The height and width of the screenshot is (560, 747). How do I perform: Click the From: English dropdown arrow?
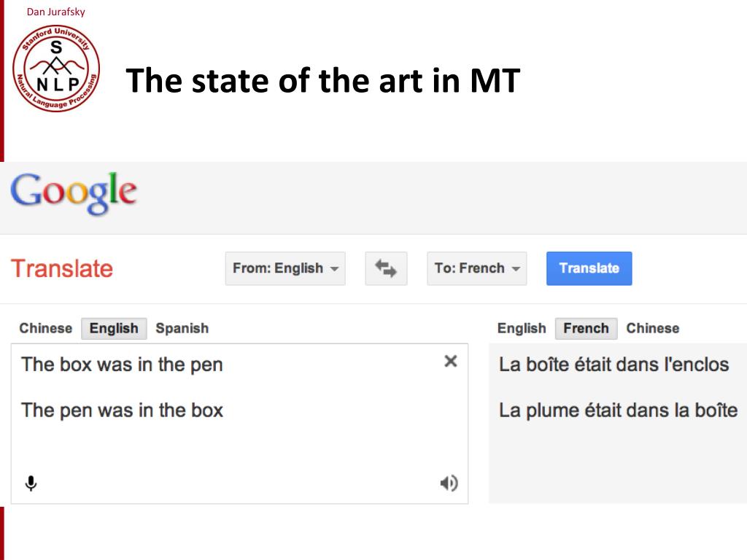click(x=334, y=269)
